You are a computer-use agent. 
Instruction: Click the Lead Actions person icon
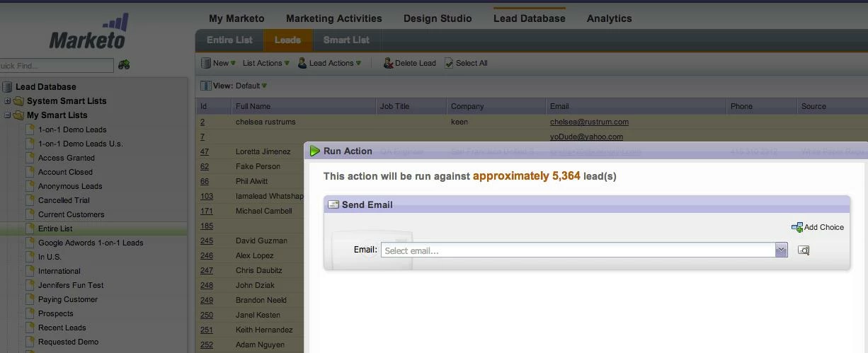click(x=302, y=63)
